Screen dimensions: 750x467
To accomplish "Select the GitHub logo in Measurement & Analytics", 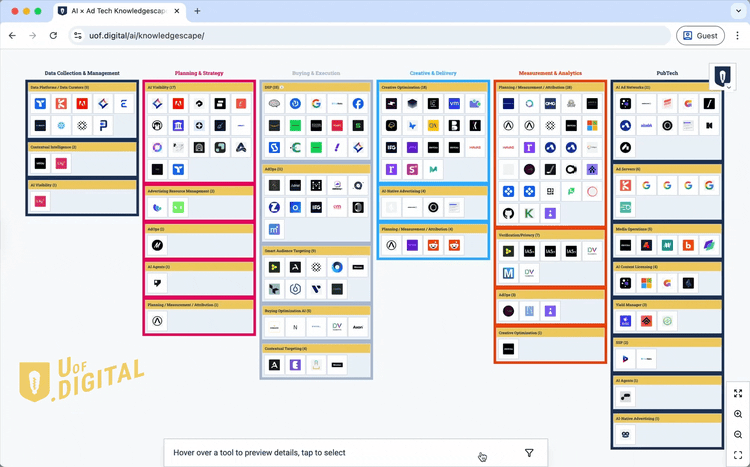I will point(508,213).
